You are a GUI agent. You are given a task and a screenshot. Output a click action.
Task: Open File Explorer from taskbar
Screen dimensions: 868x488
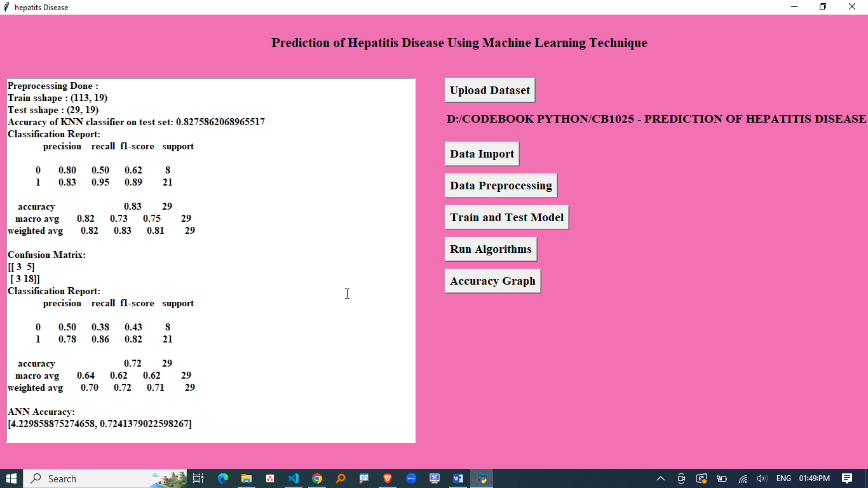(x=247, y=478)
